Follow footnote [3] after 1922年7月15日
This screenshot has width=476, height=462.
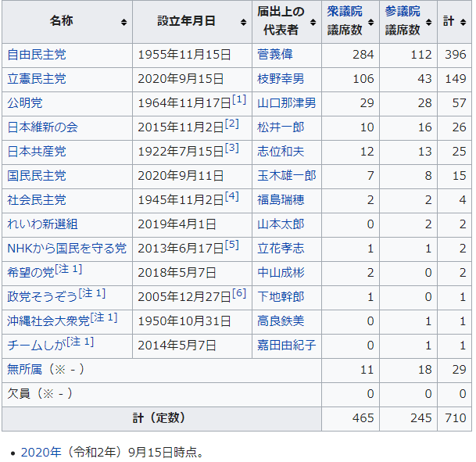pyautogui.click(x=232, y=148)
